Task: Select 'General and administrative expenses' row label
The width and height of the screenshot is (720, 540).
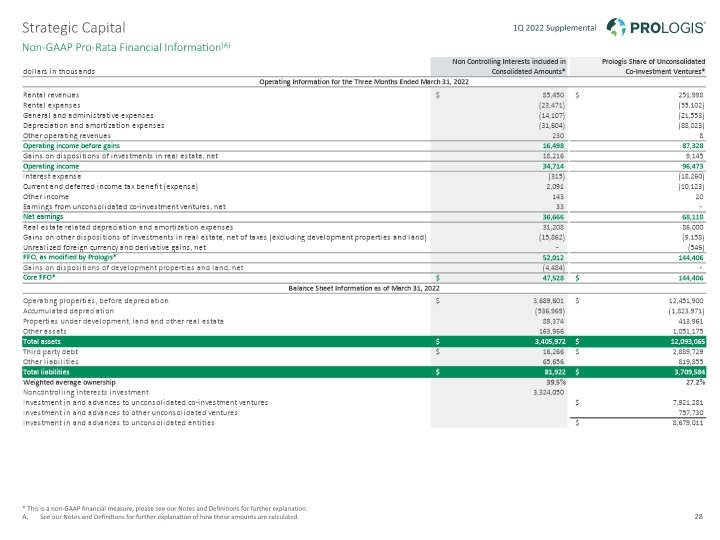Action: coord(88,115)
